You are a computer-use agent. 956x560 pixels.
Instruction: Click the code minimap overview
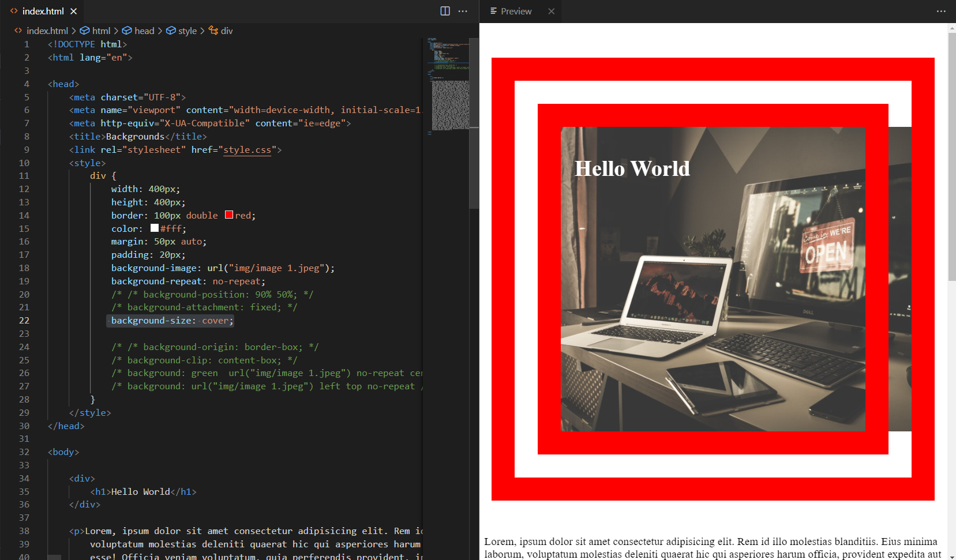tap(448, 87)
